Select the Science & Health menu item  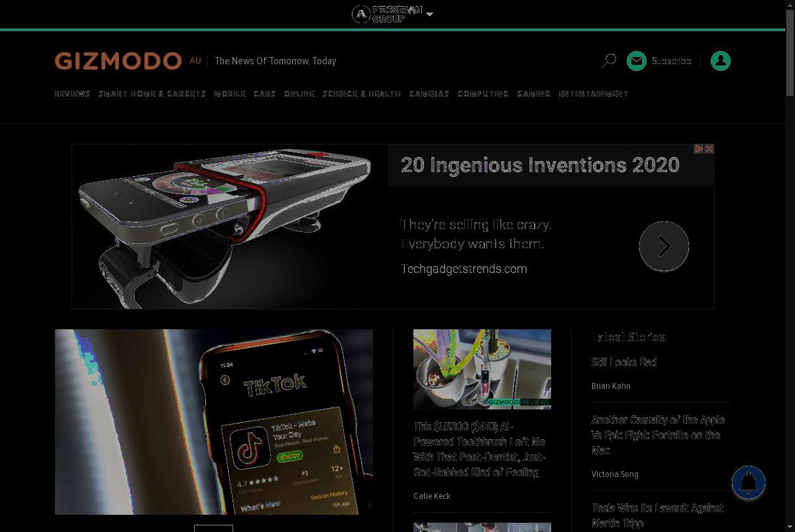pos(362,94)
